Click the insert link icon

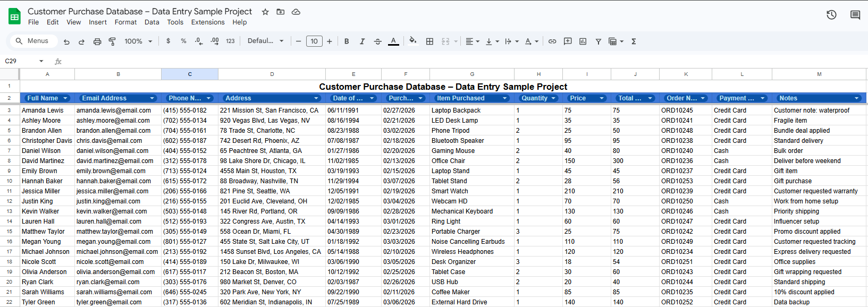(x=552, y=41)
